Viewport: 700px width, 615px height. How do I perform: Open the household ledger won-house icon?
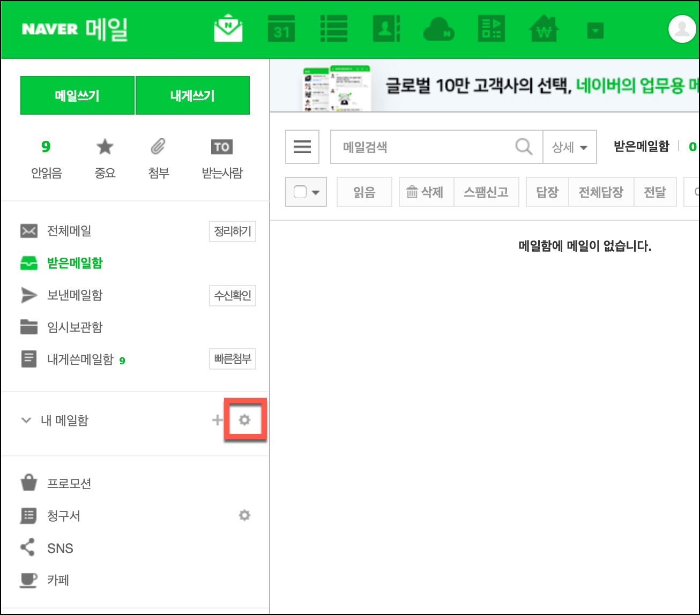[544, 29]
